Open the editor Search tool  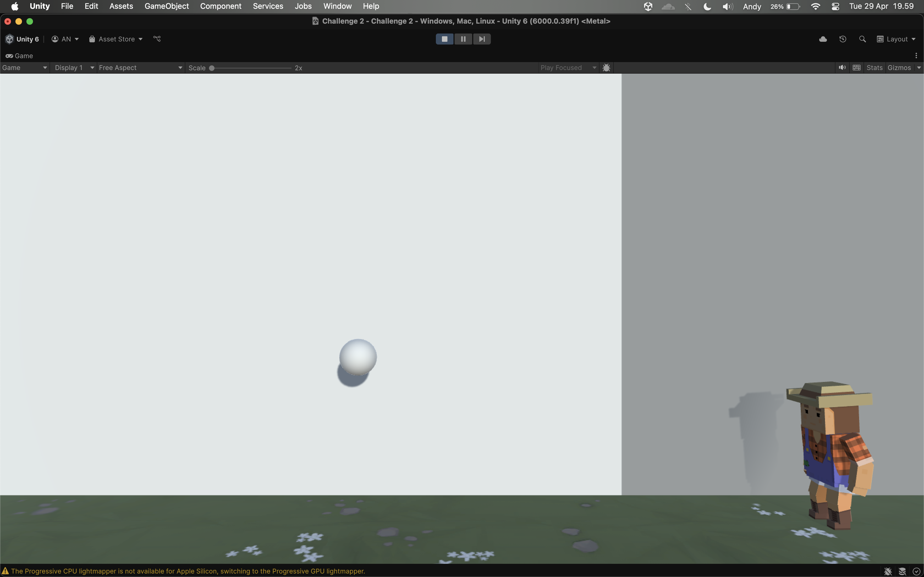point(862,39)
